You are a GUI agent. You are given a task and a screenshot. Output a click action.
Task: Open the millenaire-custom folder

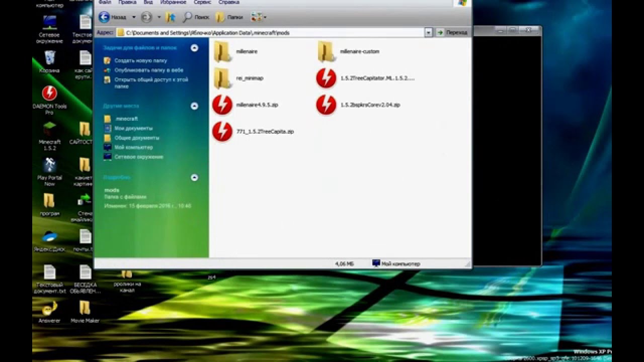point(348,52)
